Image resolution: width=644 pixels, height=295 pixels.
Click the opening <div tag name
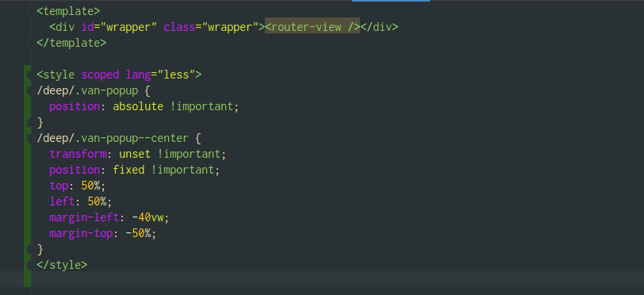62,27
